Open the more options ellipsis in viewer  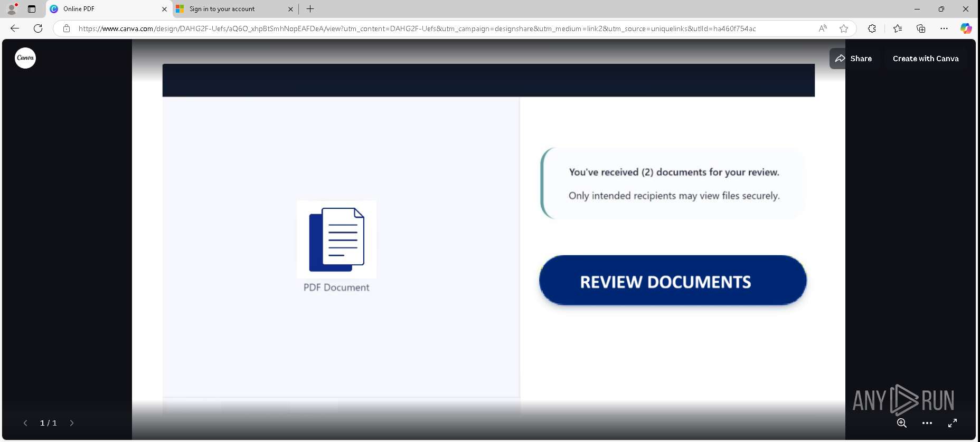(927, 423)
